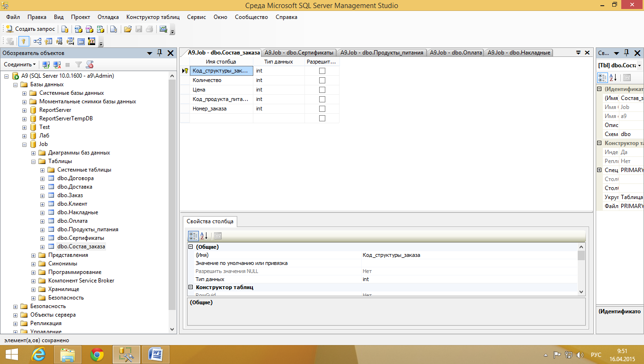Switch to the dbo.Продукты_питания tab
The image size is (644, 364).
pos(382,53)
